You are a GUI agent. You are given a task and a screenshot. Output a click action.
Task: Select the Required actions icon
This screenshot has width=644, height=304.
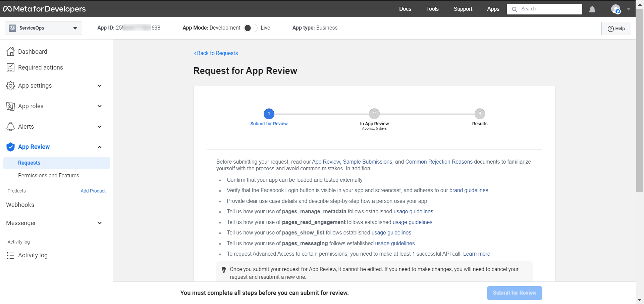[10, 67]
